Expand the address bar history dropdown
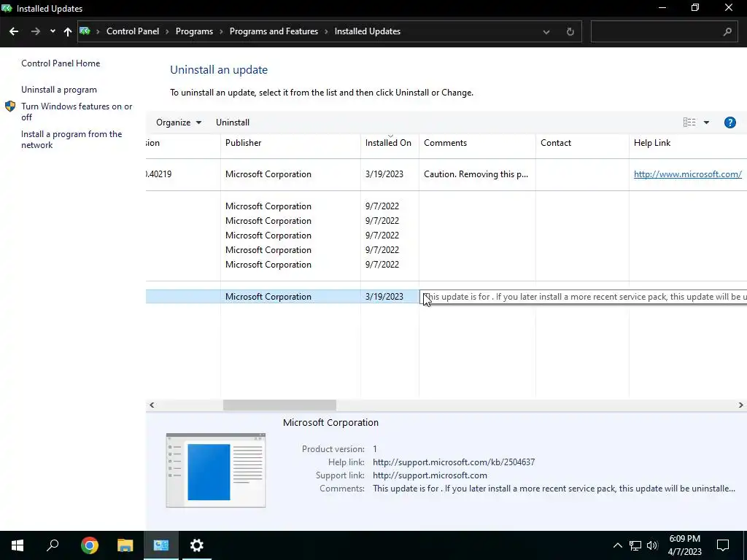Viewport: 747px width, 560px height. [546, 32]
